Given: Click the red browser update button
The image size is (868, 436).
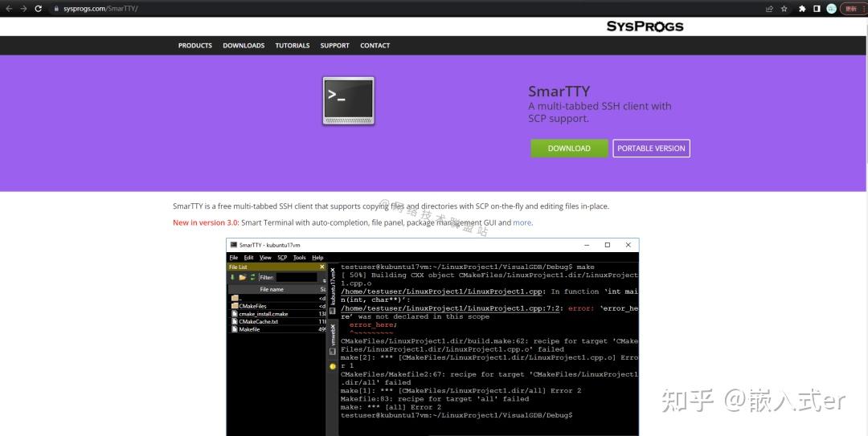Looking at the screenshot, I should tap(854, 9).
